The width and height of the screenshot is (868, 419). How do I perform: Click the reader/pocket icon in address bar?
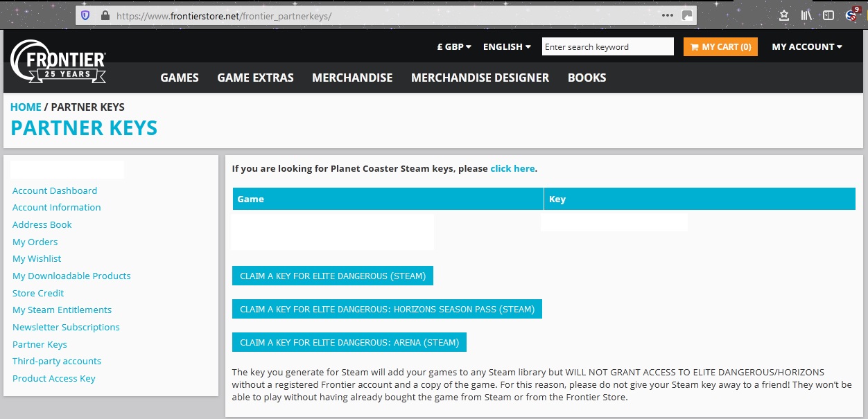click(687, 15)
